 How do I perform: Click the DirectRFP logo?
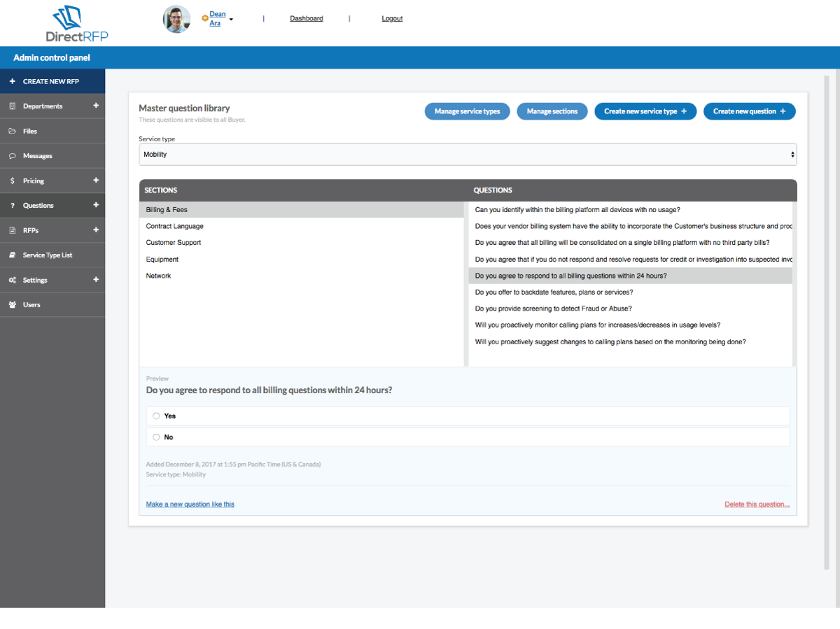click(x=77, y=23)
